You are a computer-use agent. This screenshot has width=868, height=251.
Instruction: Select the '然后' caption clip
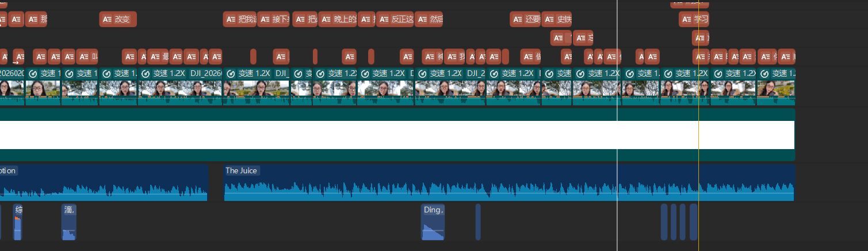pos(429,19)
